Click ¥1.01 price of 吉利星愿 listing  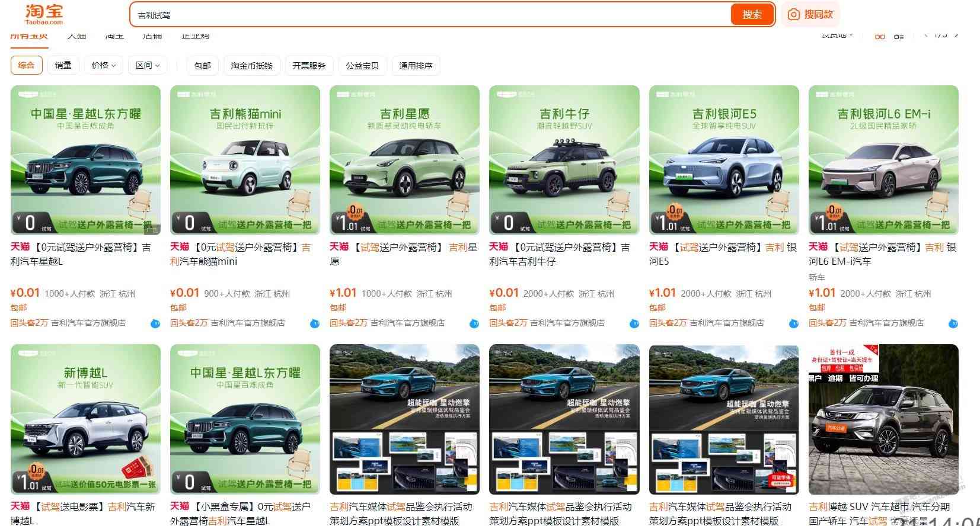343,293
